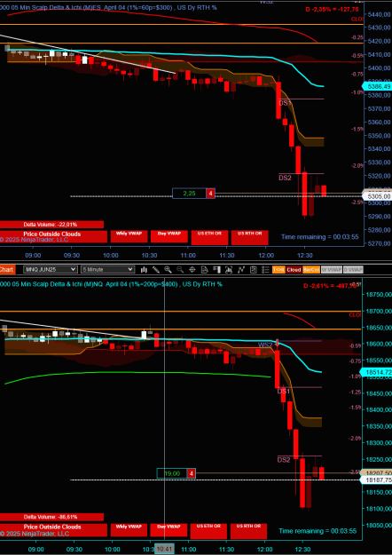Image resolution: width=392 pixels, height=555 pixels.
Task: Open the strategies icon
Action: click(x=254, y=270)
